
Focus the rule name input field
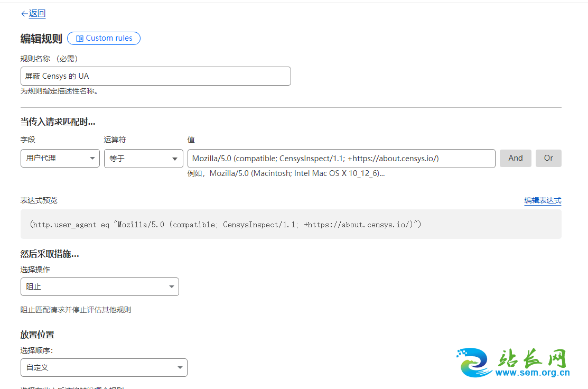[156, 76]
